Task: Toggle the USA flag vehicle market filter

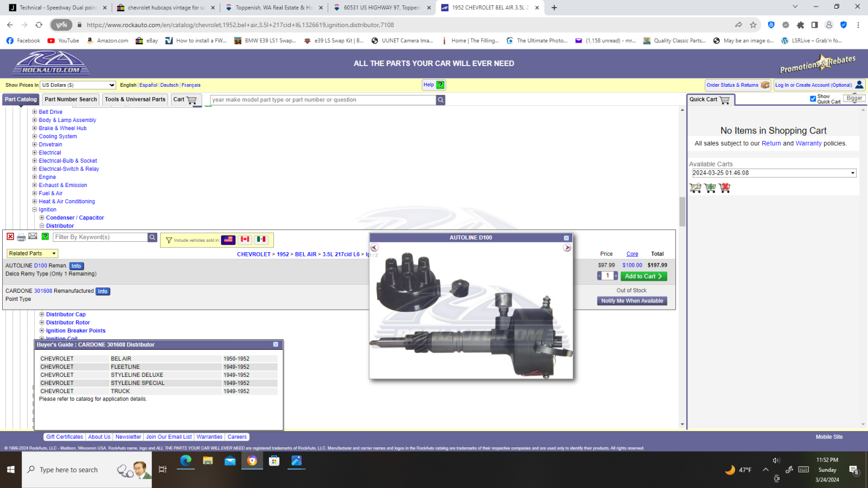Action: pyautogui.click(x=228, y=240)
